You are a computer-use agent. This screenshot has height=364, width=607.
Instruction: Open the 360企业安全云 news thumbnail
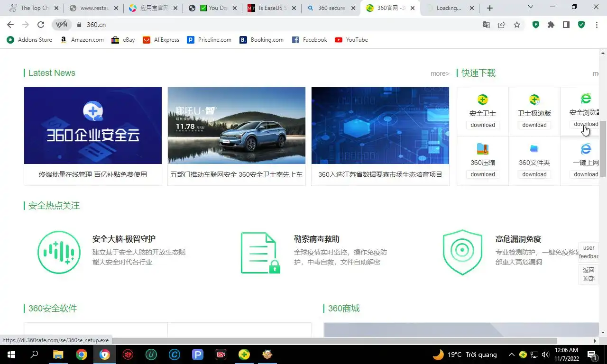point(93,126)
